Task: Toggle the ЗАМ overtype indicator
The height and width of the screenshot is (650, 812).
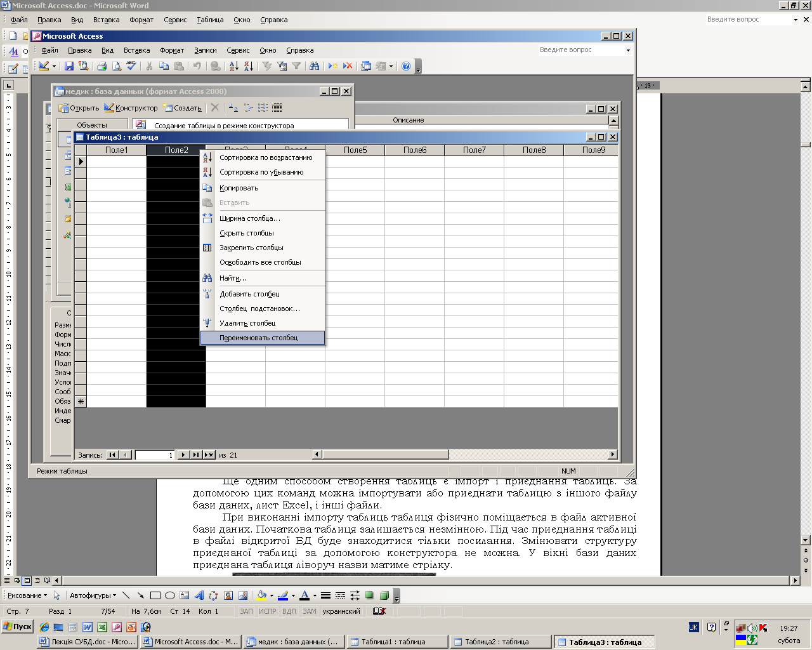Action: [x=309, y=611]
